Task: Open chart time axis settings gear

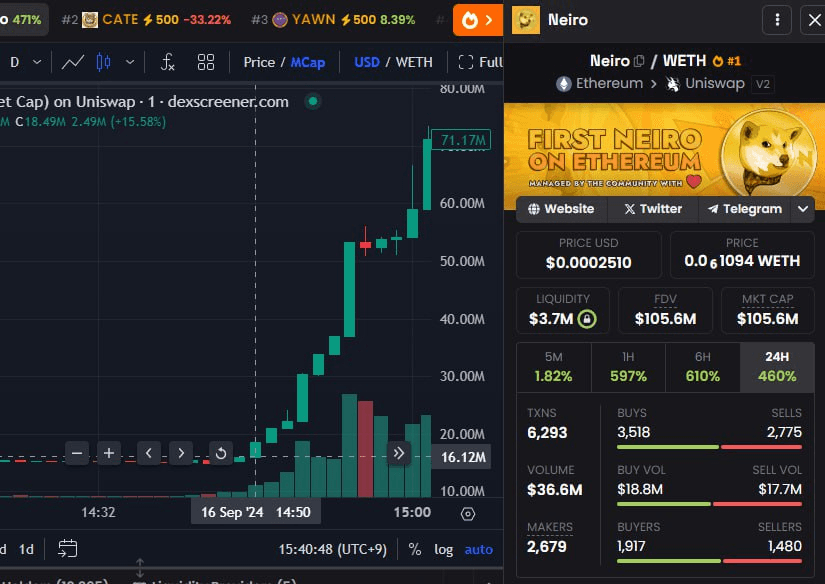Action: [x=468, y=513]
